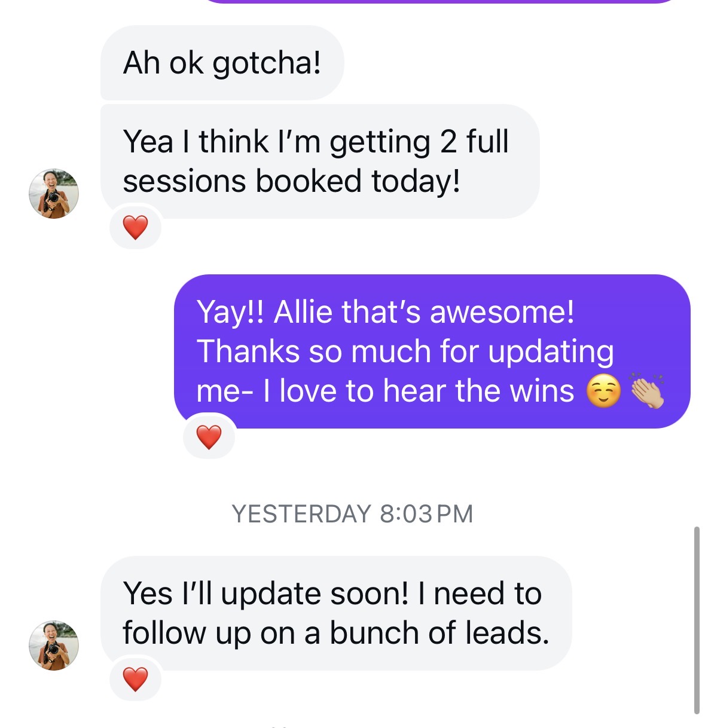
Task: Open profile photo beside 'bunch of leads' message
Action: tap(54, 645)
